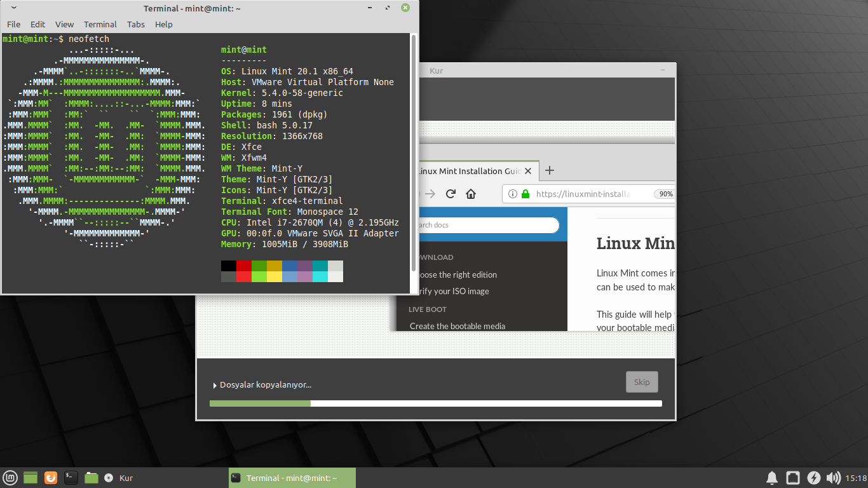Click the 'Terminal Font: Monospace 12' line
The width and height of the screenshot is (868, 488).
(x=290, y=212)
